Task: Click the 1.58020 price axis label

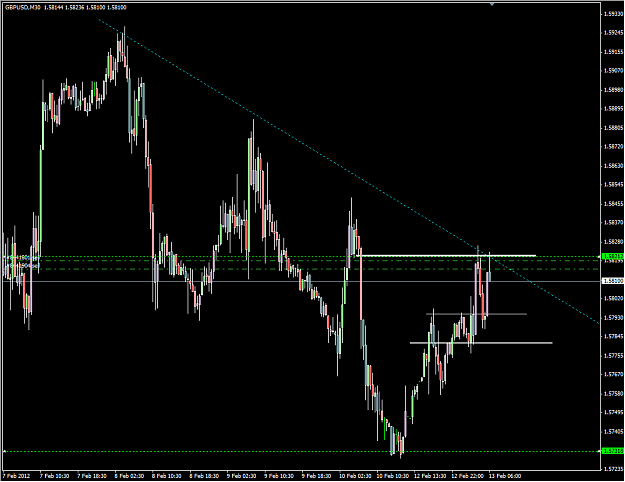Action: (613, 299)
